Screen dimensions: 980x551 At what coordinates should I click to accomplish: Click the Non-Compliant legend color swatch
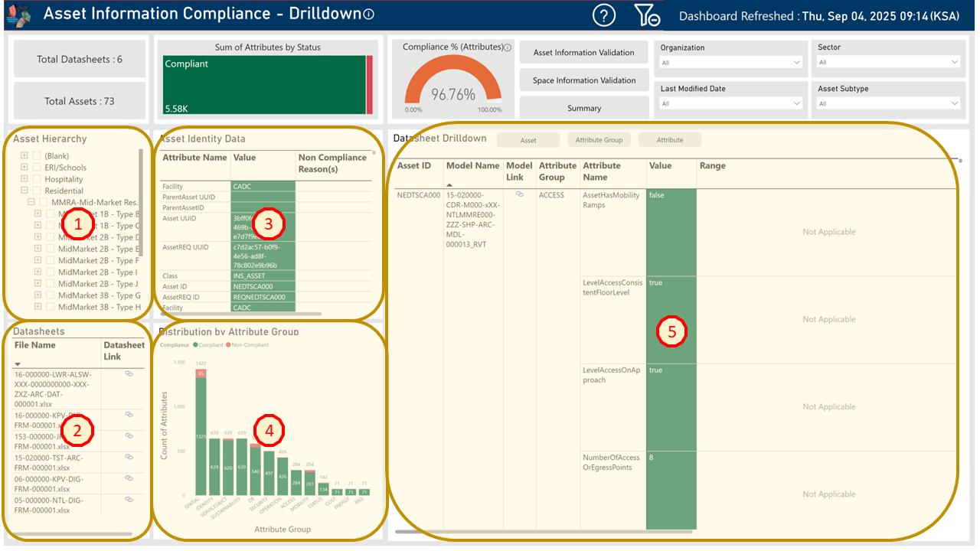228,345
